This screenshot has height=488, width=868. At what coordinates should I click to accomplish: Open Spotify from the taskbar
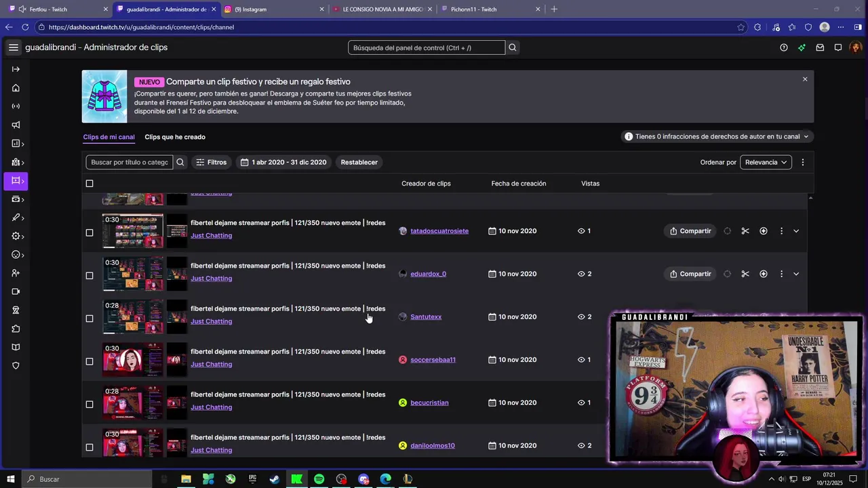(319, 479)
